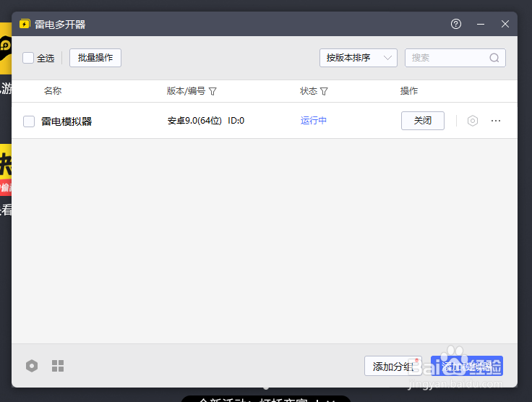532x402 pixels.
Task: Click the 状态 column header text
Action: [x=309, y=91]
